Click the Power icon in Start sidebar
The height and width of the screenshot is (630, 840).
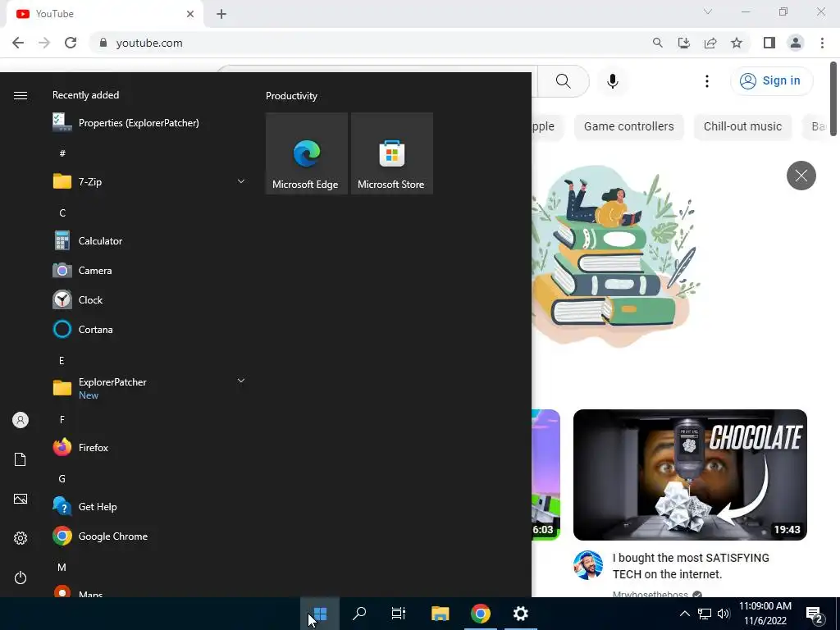[x=21, y=577]
